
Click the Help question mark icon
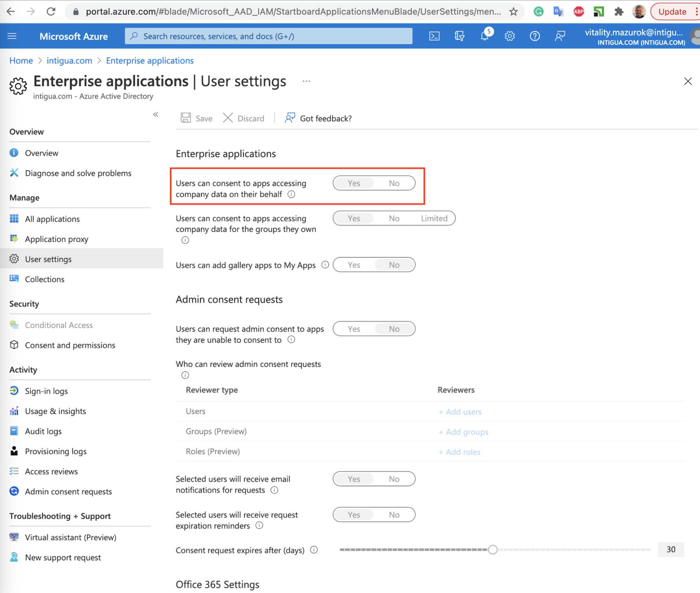(534, 36)
